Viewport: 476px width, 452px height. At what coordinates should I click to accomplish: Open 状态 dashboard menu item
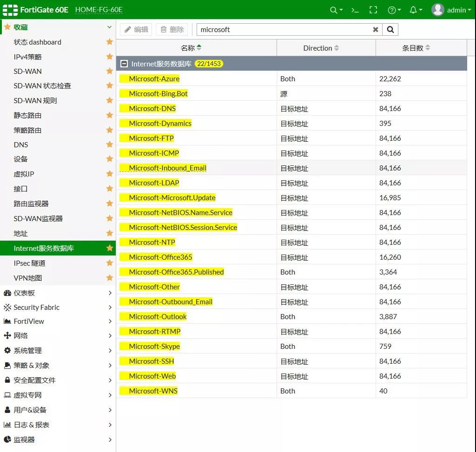tap(37, 42)
